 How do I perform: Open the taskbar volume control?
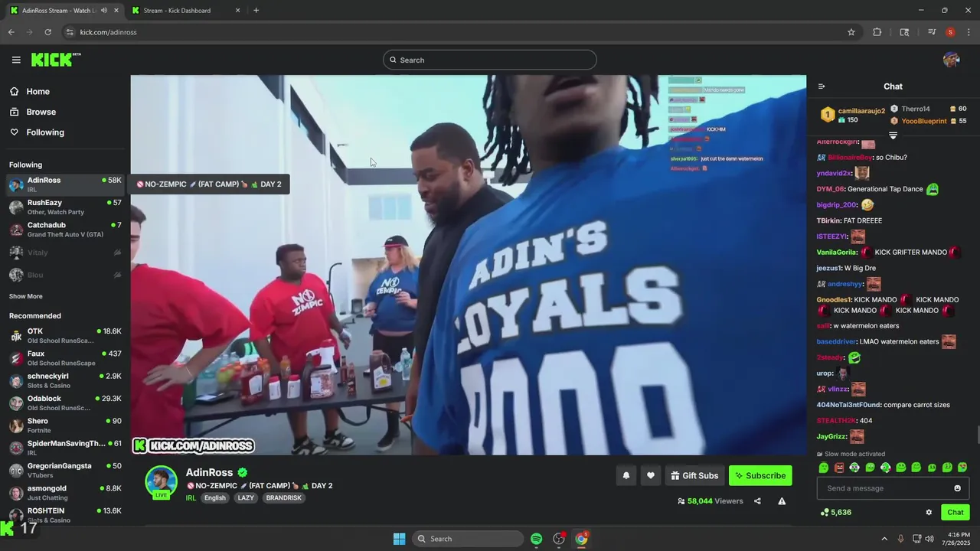[929, 539]
